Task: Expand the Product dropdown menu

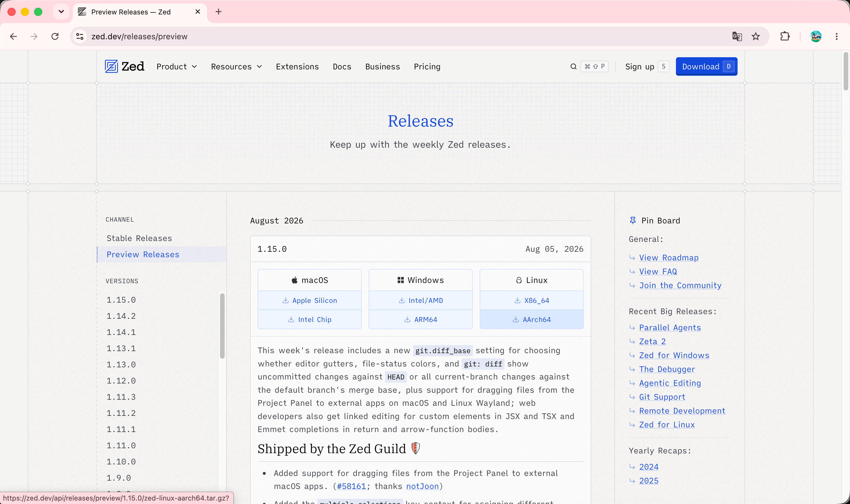Action: pyautogui.click(x=177, y=66)
